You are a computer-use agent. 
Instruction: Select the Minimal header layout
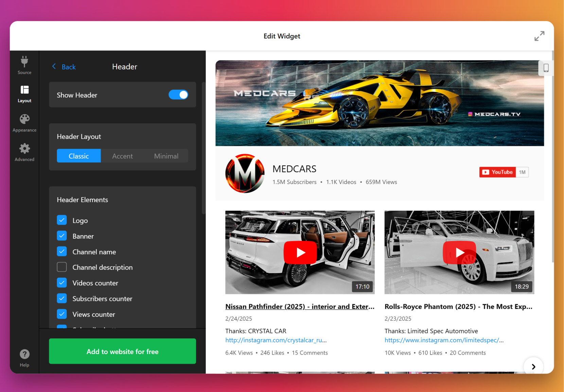point(166,156)
